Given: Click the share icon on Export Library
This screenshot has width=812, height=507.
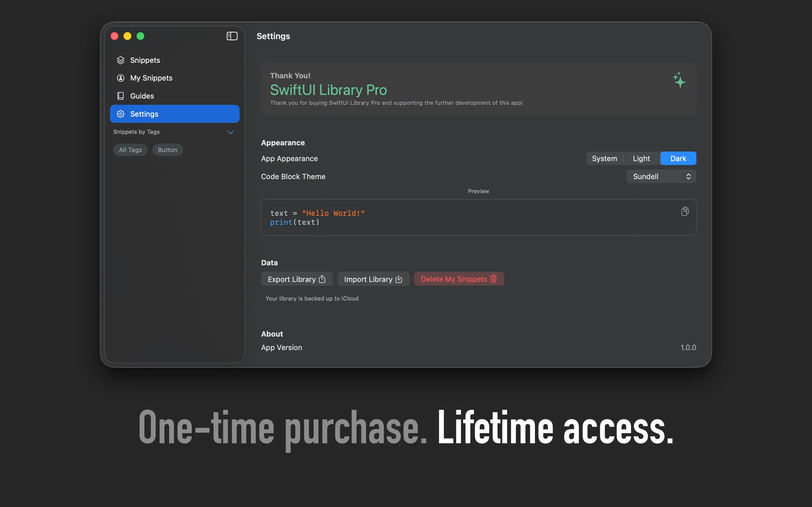Looking at the screenshot, I should coord(321,279).
